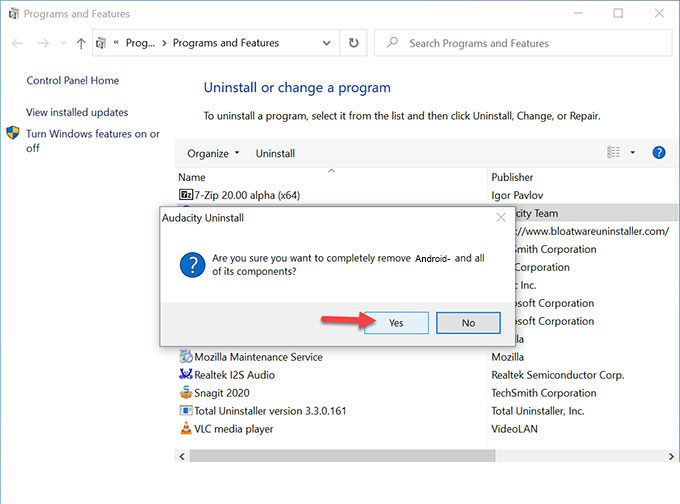This screenshot has height=504, width=680.
Task: Open Turn Windows features on or off
Action: pos(93,141)
